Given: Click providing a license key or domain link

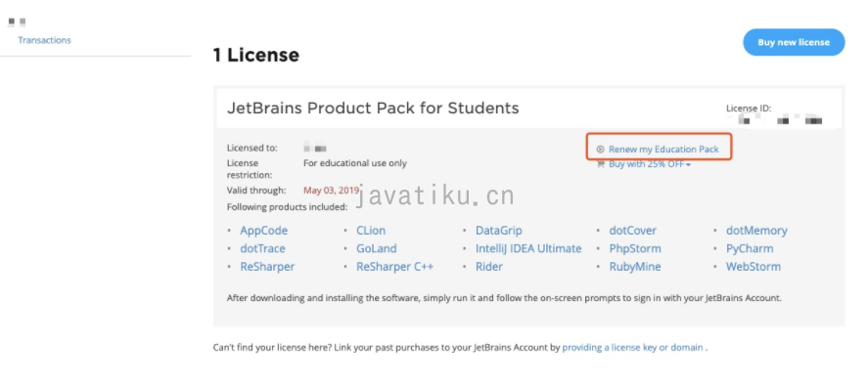Looking at the screenshot, I should point(633,348).
